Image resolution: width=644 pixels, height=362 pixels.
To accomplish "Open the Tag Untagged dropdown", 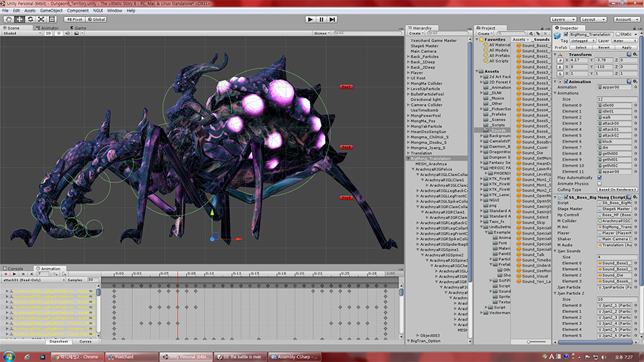I will [582, 41].
